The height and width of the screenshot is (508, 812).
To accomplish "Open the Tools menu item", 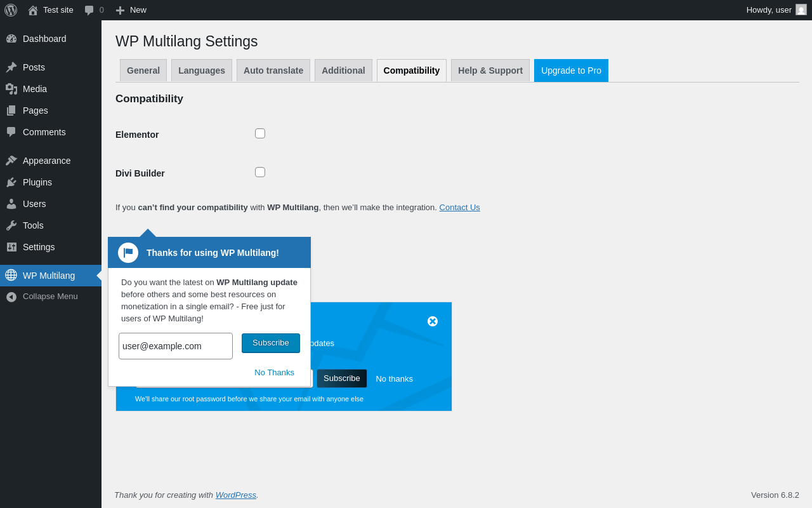I will [x=51, y=225].
